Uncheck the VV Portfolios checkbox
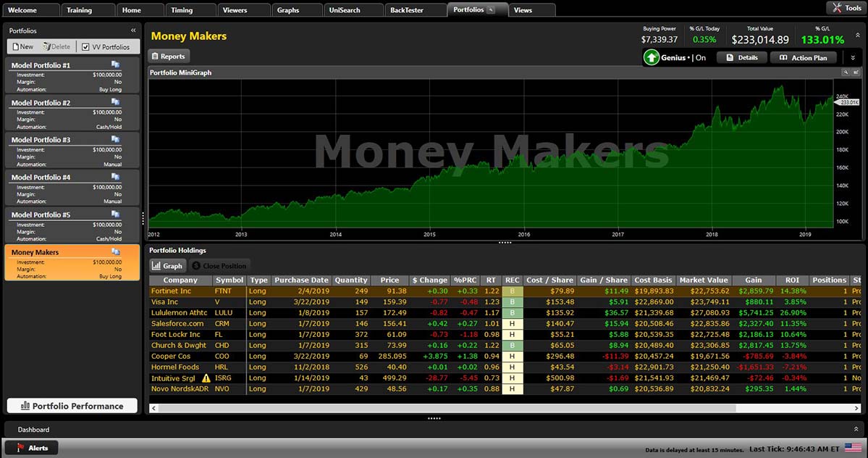This screenshot has height=458, width=868. tap(86, 46)
